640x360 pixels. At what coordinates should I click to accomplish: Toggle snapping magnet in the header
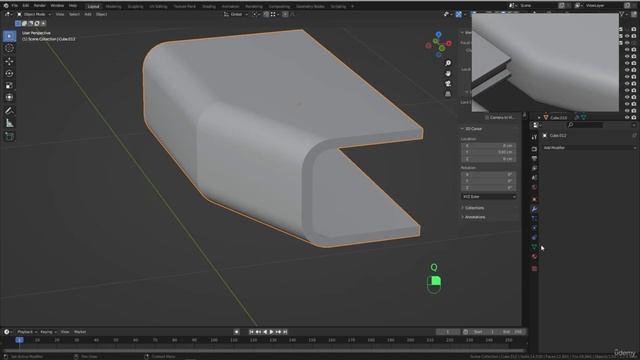[x=266, y=14]
